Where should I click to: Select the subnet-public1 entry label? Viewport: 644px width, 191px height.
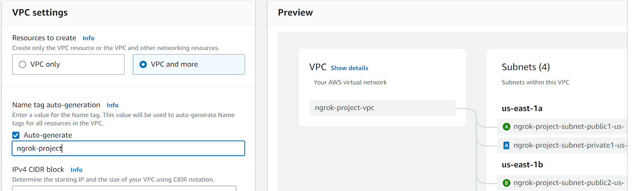pos(568,127)
